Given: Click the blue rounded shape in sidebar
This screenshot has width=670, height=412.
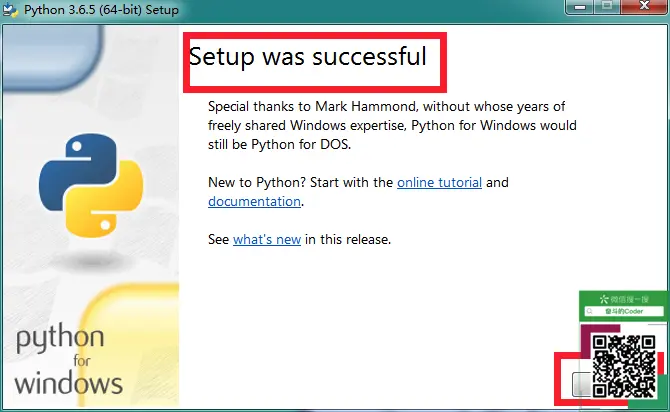Looking at the screenshot, I should tap(52, 58).
